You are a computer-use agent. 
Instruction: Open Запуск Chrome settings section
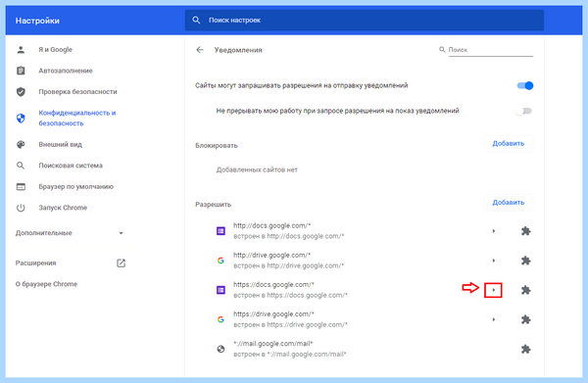click(x=63, y=208)
